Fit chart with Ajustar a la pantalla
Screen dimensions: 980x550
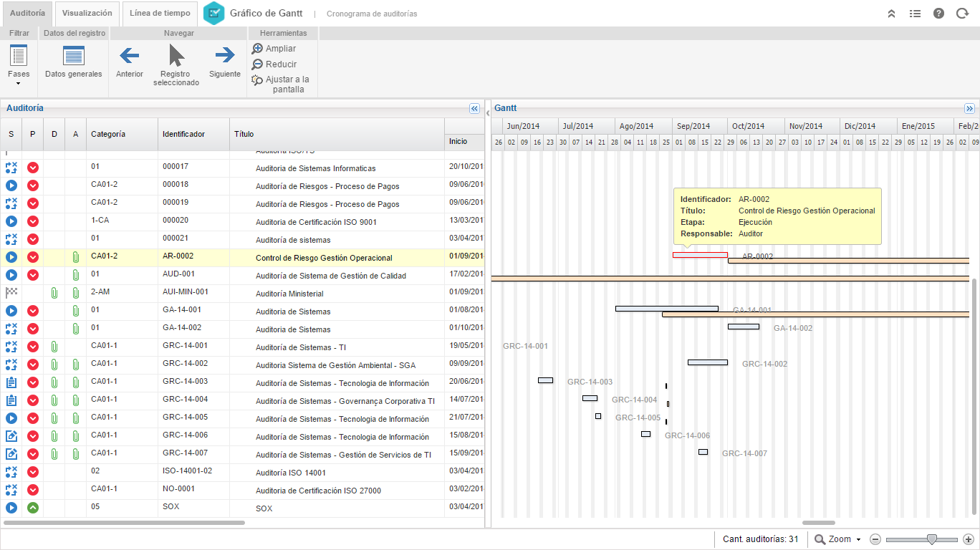(281, 85)
